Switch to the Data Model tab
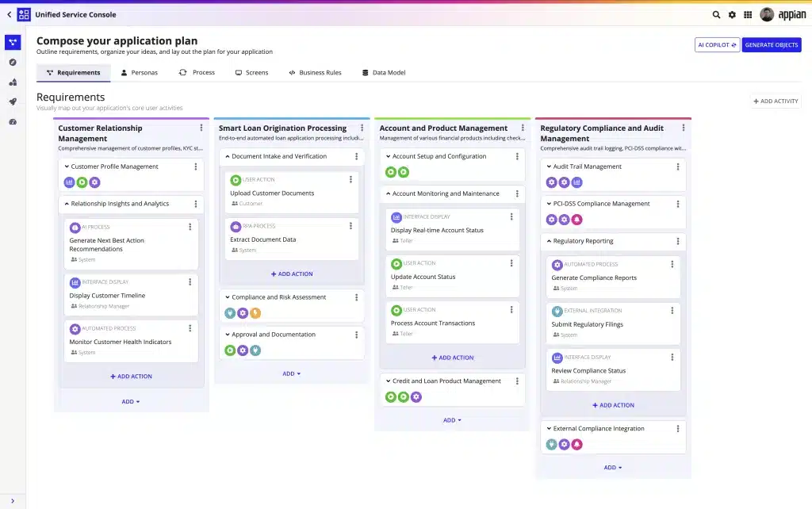812x509 pixels. [x=384, y=72]
